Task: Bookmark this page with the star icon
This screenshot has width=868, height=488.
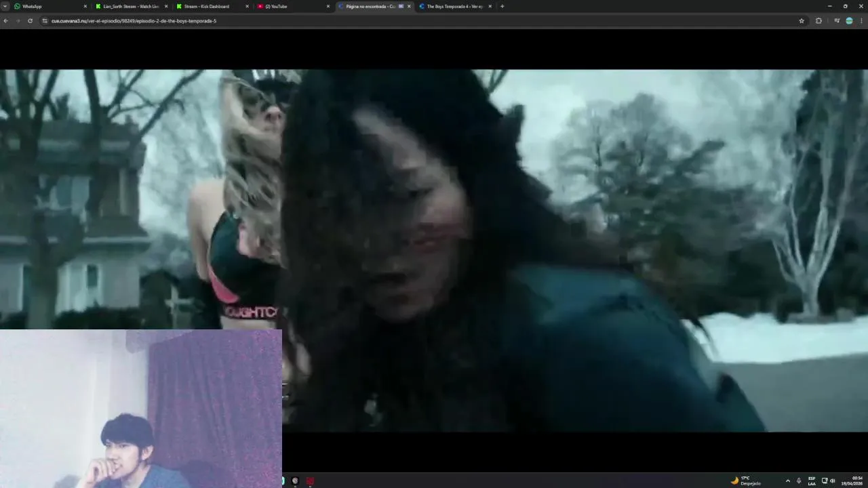Action: click(x=802, y=21)
